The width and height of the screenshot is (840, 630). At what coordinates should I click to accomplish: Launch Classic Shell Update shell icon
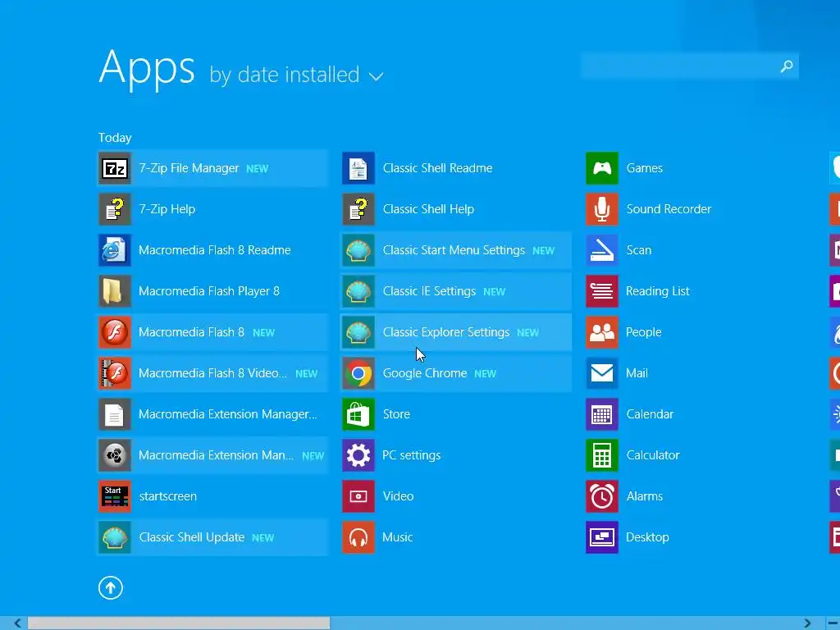click(x=115, y=537)
